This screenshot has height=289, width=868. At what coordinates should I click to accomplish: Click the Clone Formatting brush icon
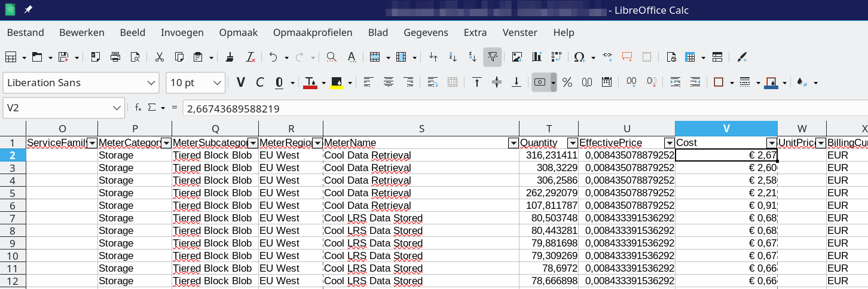[x=230, y=57]
